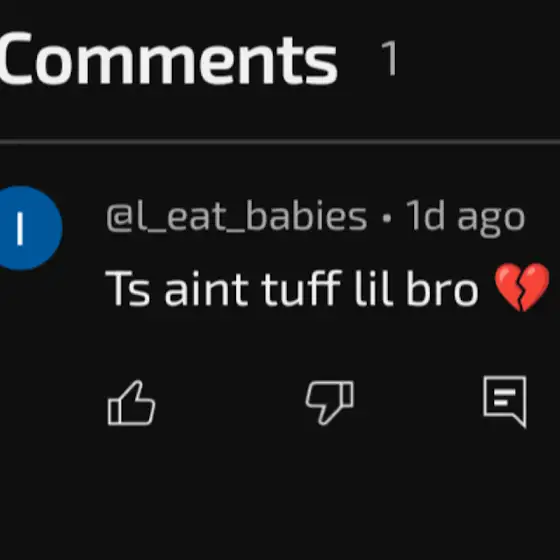Click the broken heart emoji in the comment
The image size is (560, 560).
click(522, 287)
